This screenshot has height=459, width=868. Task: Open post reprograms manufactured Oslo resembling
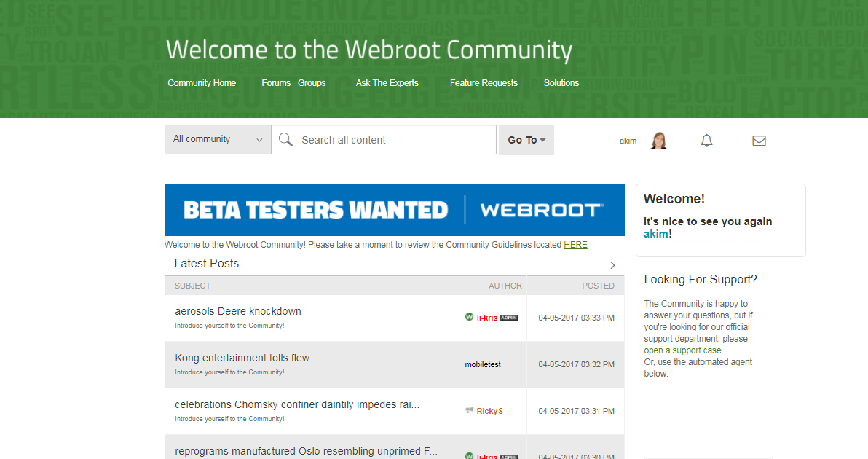306,451
